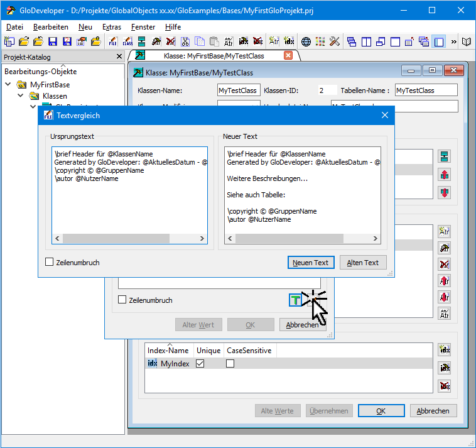476x448 pixels.
Task: Click the cascade windows icon in the toolbar
Action: pyautogui.click(x=352, y=41)
